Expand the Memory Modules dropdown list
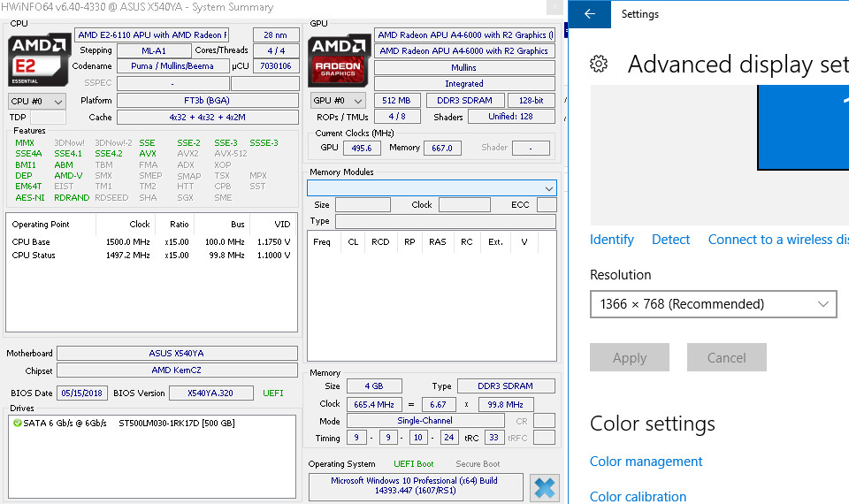This screenshot has height=504, width=849. 432,188
